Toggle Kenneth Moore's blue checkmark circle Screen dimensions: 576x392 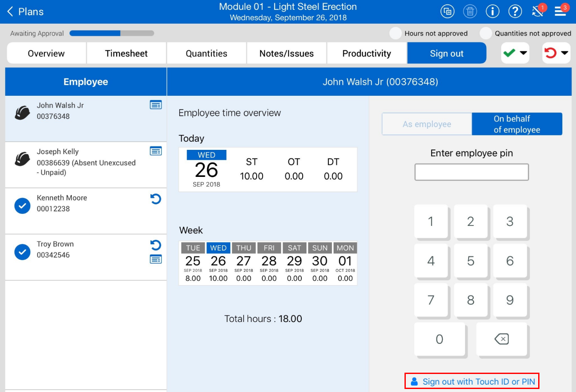[x=22, y=206]
